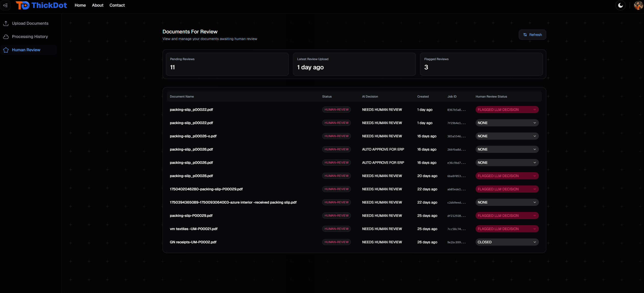Open the 1750402046280-packing-slip-P00029.pdf document

tap(206, 189)
